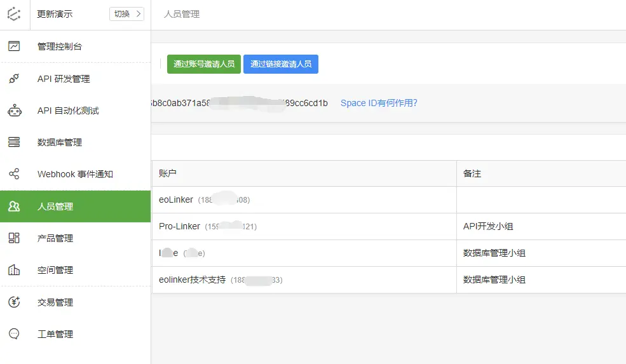Image resolution: width=626 pixels, height=364 pixels.
Task: Click the API 研发管理 plug icon
Action: click(x=14, y=79)
